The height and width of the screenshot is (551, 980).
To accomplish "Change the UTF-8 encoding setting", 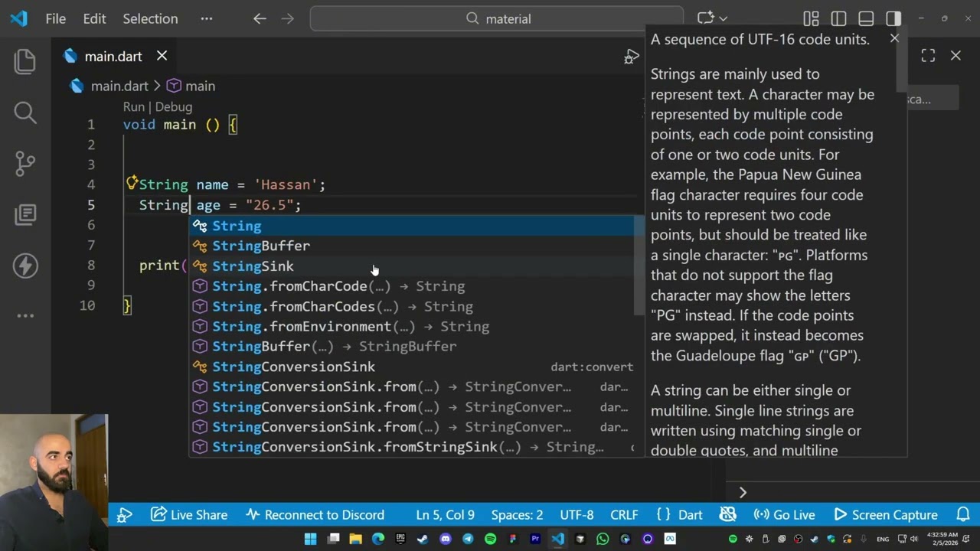I will click(577, 515).
